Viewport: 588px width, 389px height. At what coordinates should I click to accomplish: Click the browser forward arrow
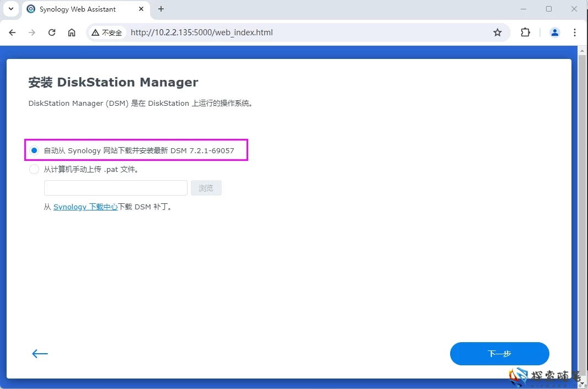point(32,33)
